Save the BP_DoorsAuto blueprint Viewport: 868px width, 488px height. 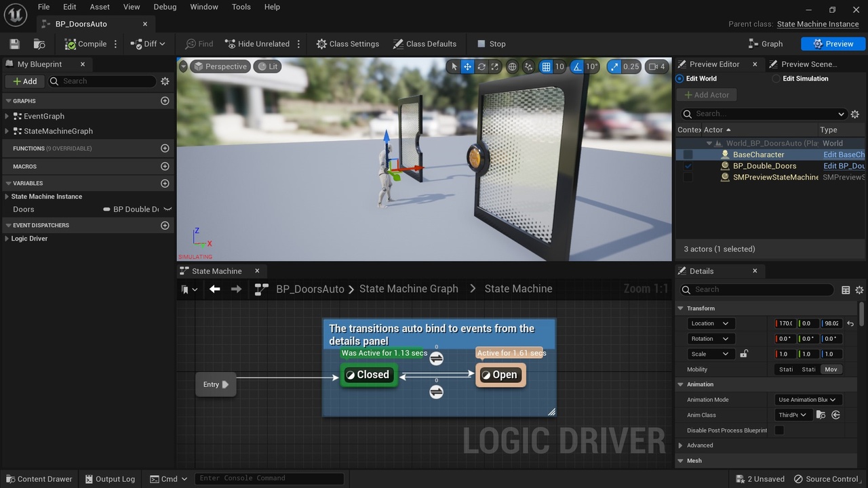click(x=14, y=43)
